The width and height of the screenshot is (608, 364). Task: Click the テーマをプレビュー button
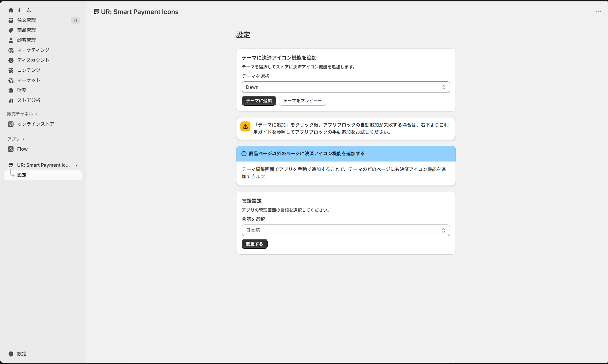click(302, 101)
